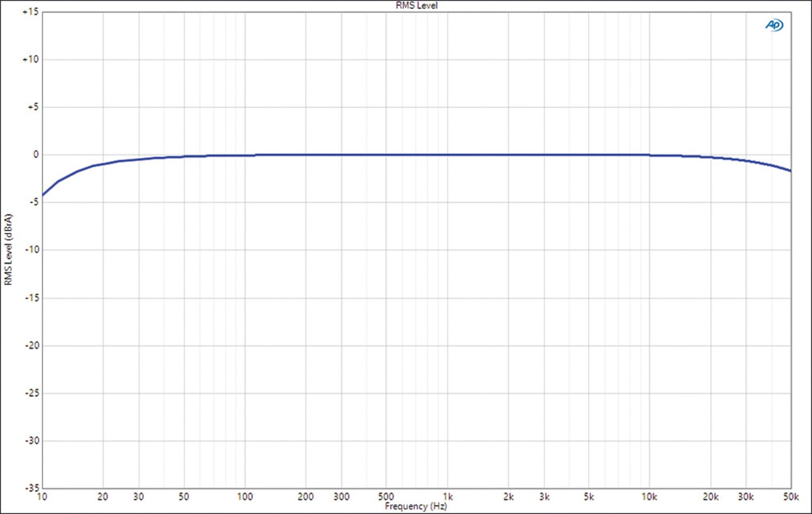Image resolution: width=812 pixels, height=514 pixels.
Task: Click the -20 label on the level axis
Action: click(x=31, y=346)
